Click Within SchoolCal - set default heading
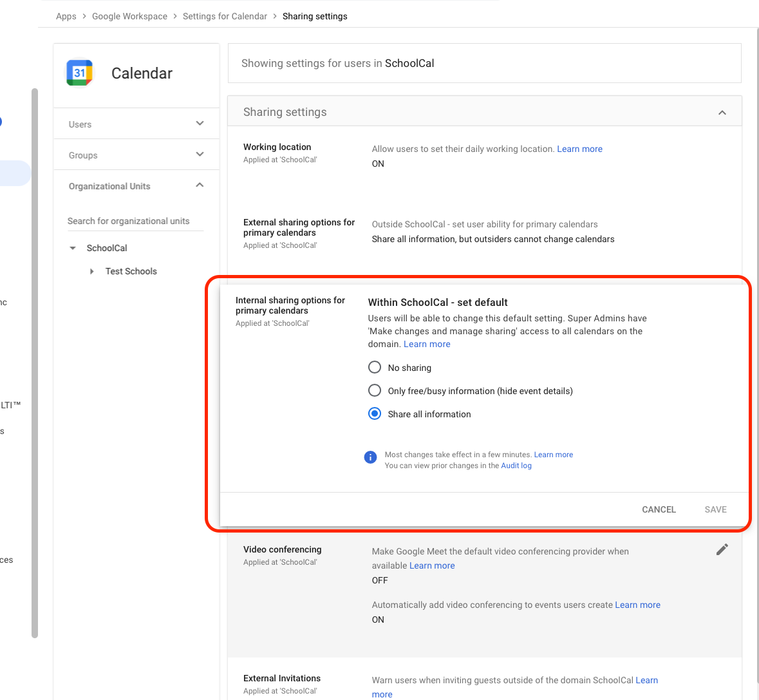The height and width of the screenshot is (700, 759). tap(438, 303)
